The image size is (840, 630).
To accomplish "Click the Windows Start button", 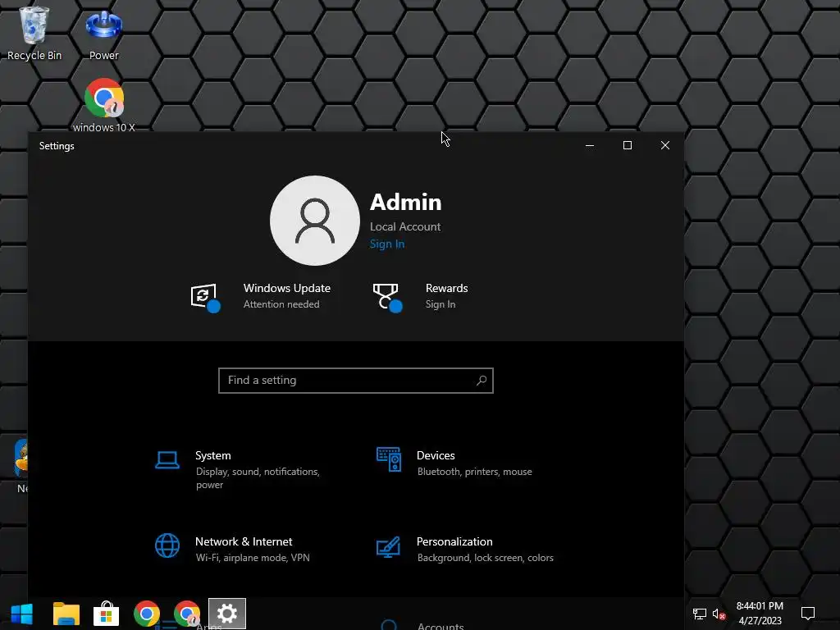I will coord(22,614).
